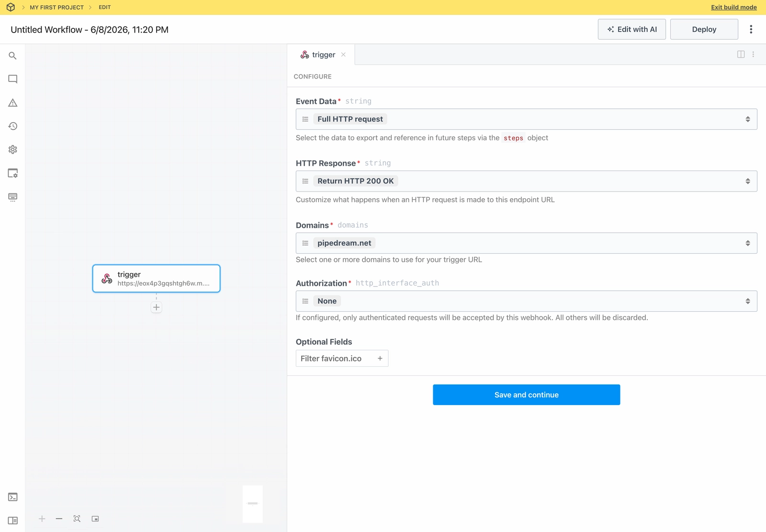This screenshot has height=532, width=766.
Task: Open keyboard shortcuts icon
Action: (x=13, y=197)
